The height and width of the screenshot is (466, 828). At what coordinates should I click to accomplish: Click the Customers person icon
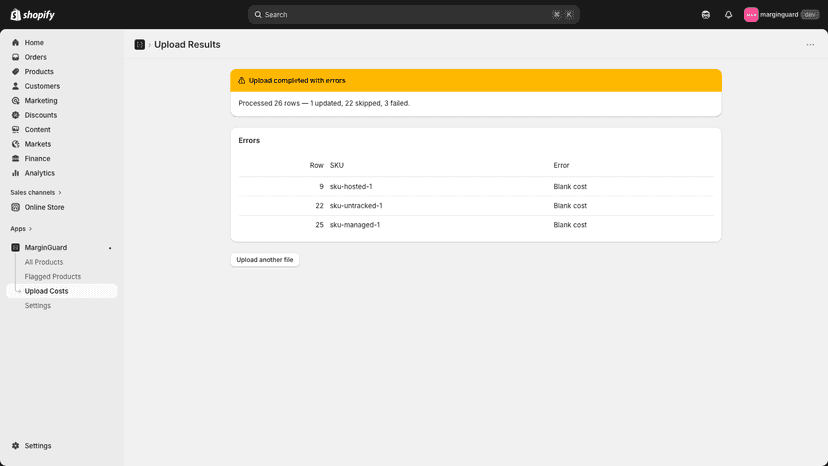pyautogui.click(x=15, y=86)
